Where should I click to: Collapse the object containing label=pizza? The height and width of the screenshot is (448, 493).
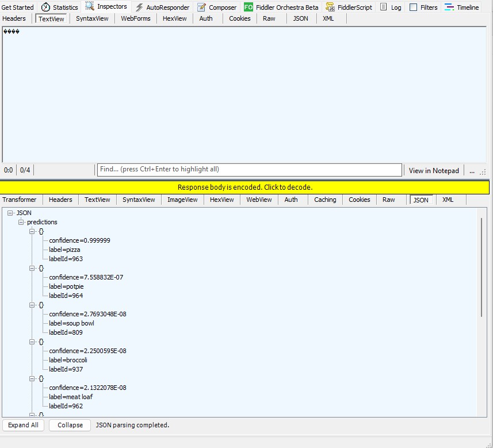[32, 231]
